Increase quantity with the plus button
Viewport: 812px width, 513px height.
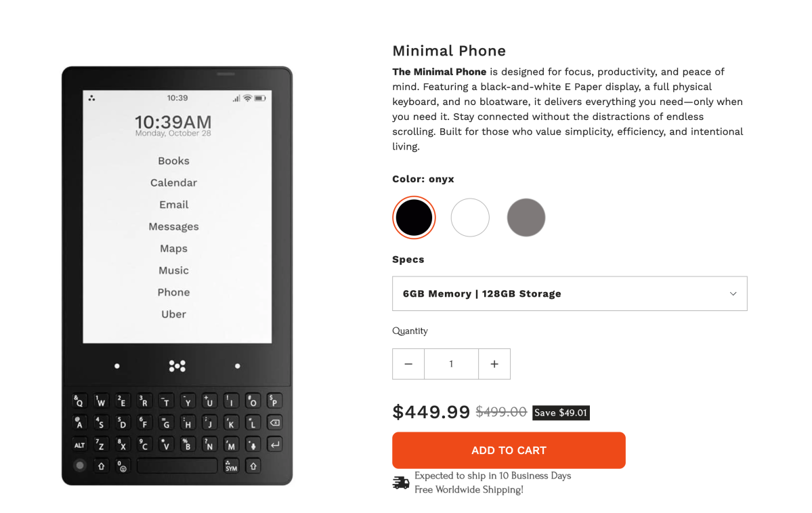(x=494, y=364)
